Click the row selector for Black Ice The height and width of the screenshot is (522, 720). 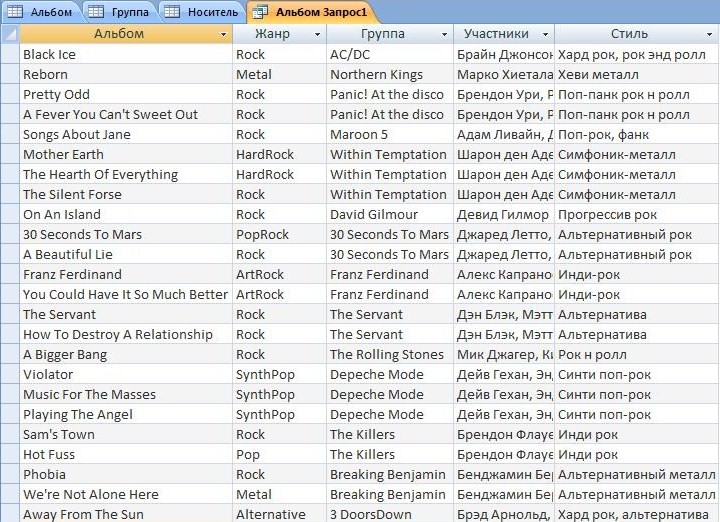[x=10, y=54]
